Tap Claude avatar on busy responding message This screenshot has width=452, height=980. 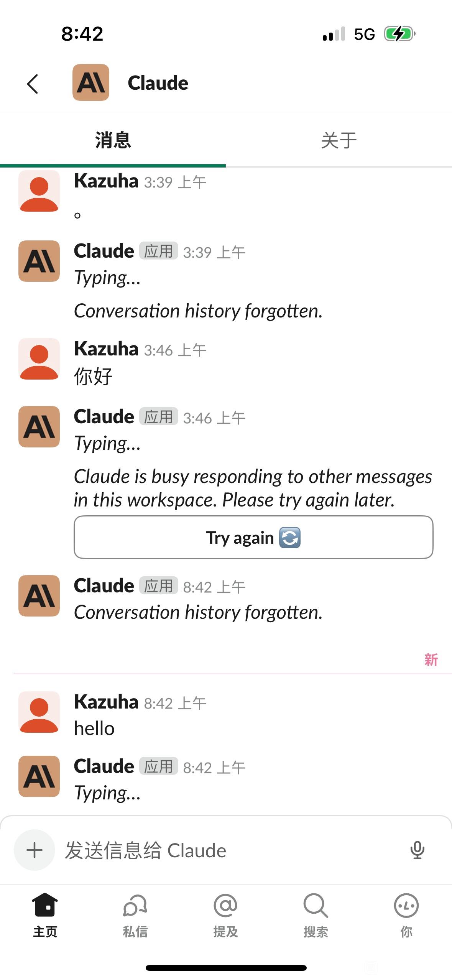[39, 427]
